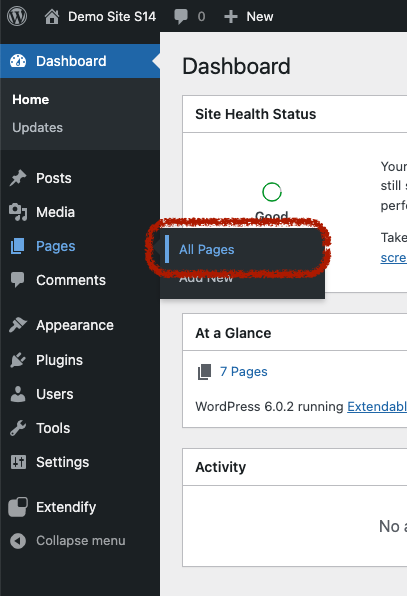Open the 7 Pages link
This screenshot has width=407, height=596.
244,371
